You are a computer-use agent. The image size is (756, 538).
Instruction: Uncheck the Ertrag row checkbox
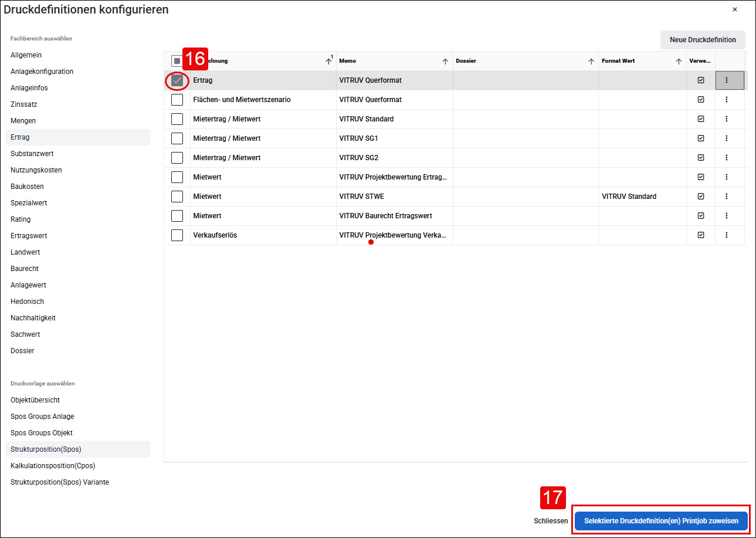[x=177, y=80]
